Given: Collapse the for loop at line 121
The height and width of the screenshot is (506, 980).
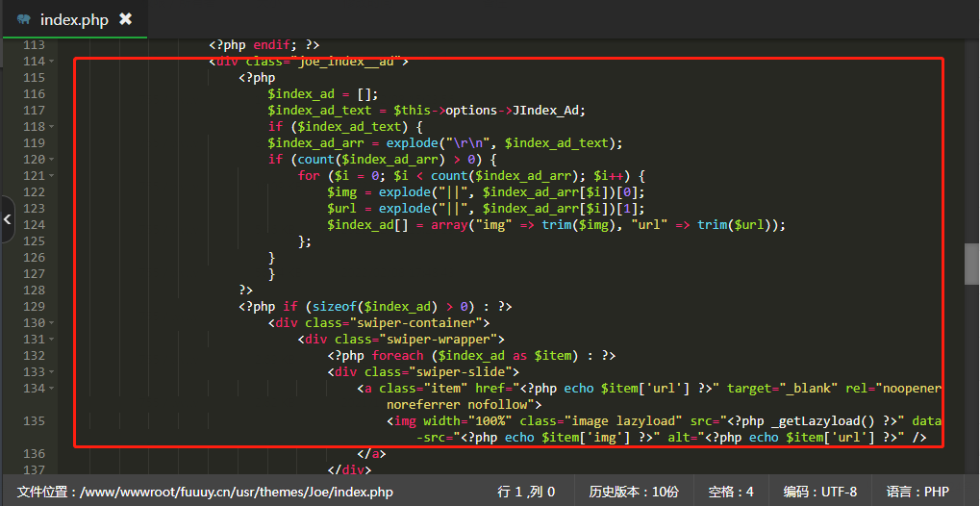Looking at the screenshot, I should click(50, 176).
